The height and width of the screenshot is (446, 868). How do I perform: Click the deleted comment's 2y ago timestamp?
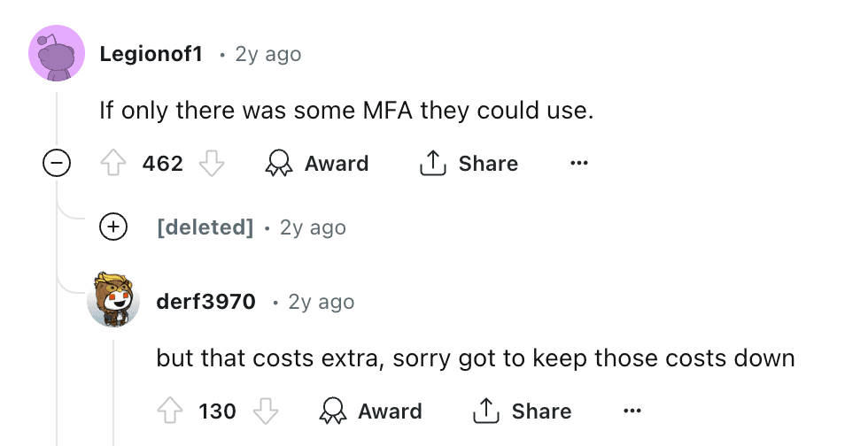[313, 227]
